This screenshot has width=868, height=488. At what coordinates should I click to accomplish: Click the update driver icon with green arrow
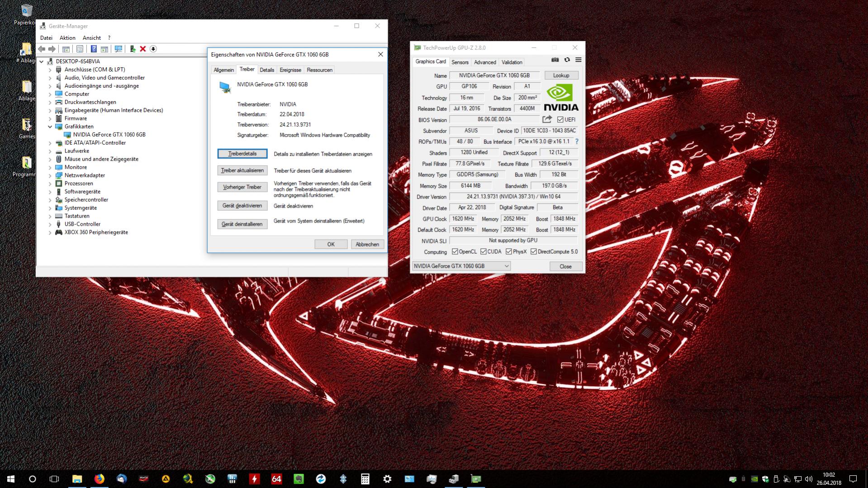tap(133, 49)
